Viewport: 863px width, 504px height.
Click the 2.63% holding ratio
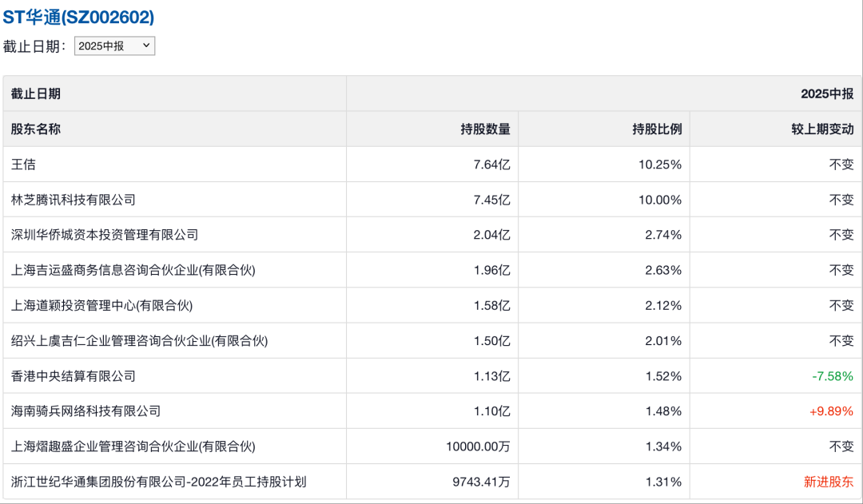tap(663, 270)
